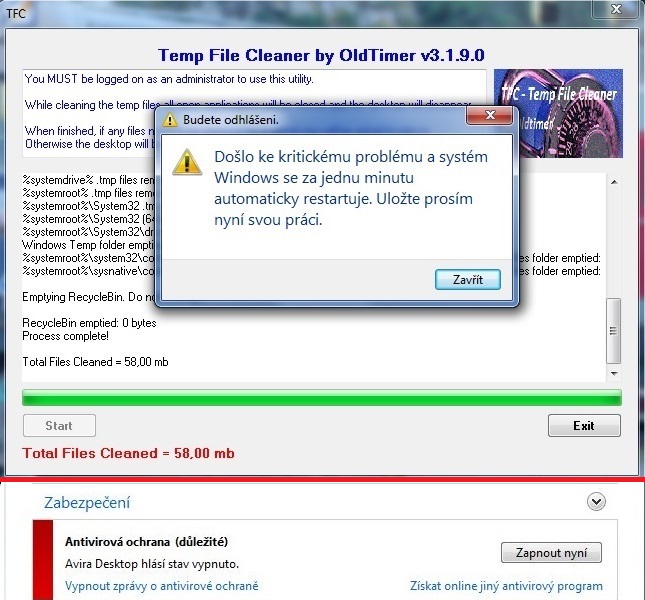Click the log area scrollbar thumb

pyautogui.click(x=614, y=331)
